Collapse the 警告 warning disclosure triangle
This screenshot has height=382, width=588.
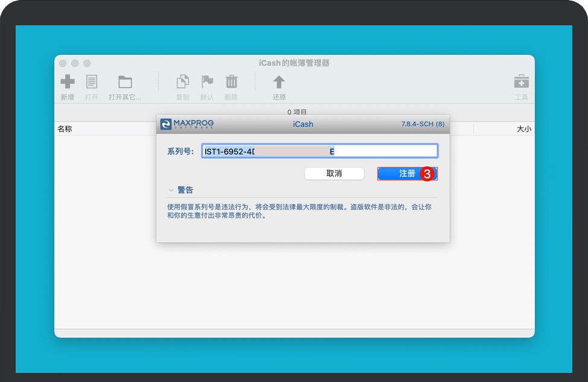click(171, 190)
